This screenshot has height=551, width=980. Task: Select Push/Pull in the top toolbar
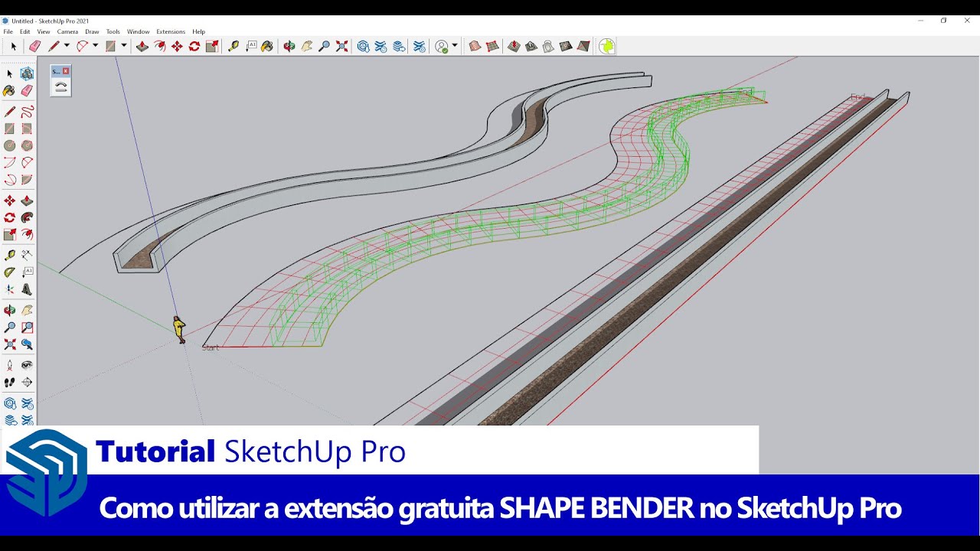[x=142, y=47]
